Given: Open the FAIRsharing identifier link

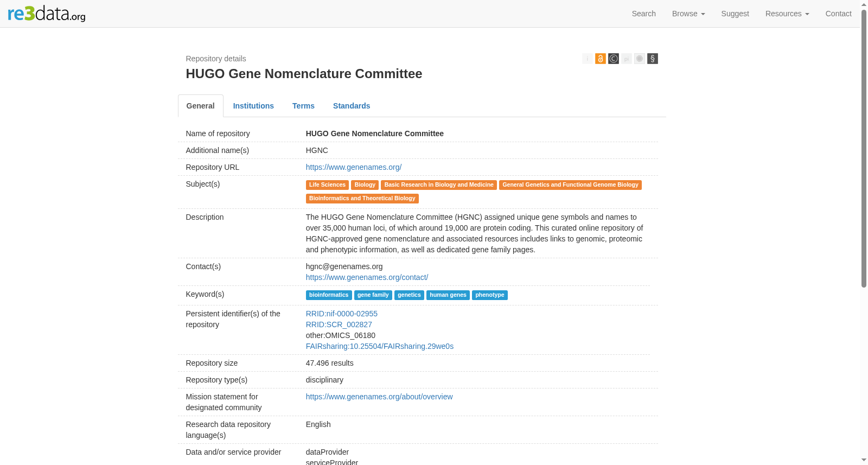Looking at the screenshot, I should point(380,346).
